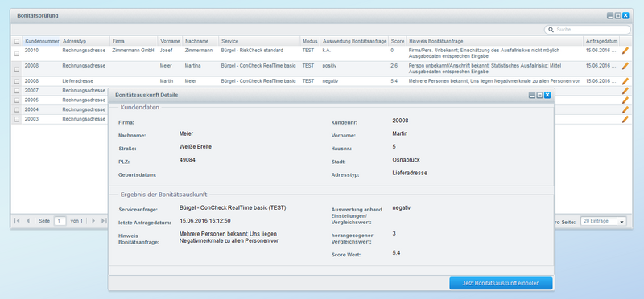Click the 20 Einträge combo box field
The width and height of the screenshot is (644, 299).
599,221
